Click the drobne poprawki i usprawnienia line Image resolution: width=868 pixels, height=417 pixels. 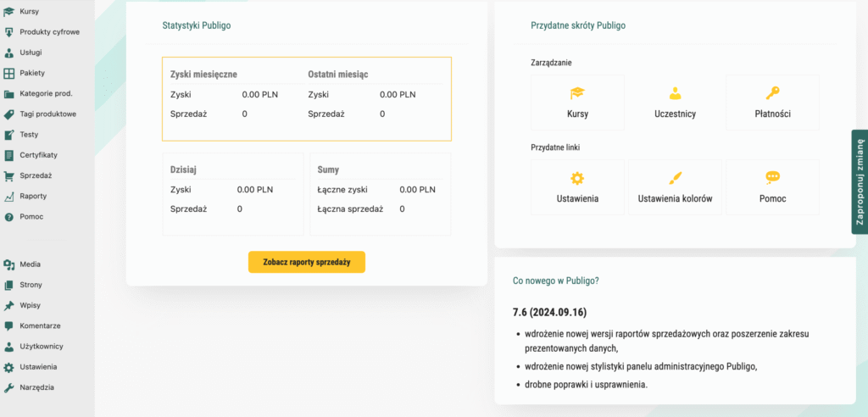click(x=586, y=385)
